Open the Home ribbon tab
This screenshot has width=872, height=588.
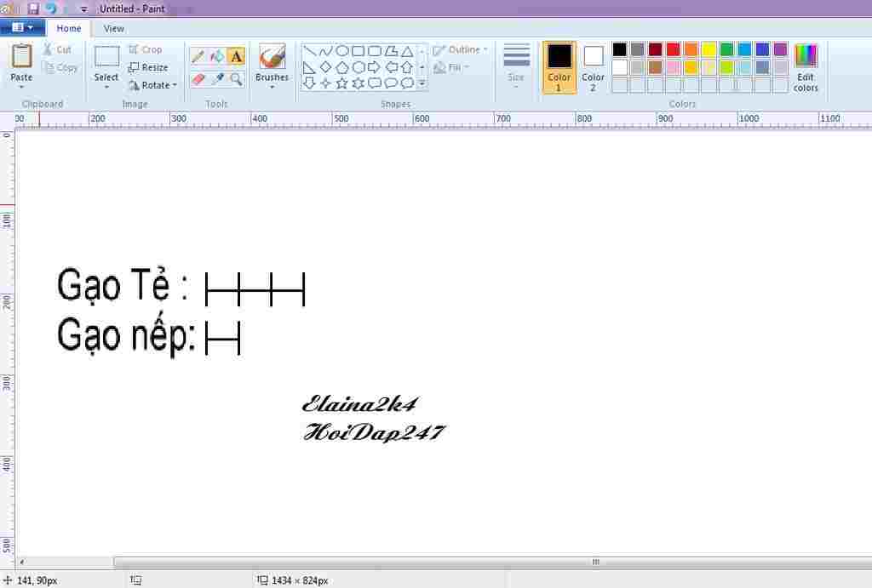pos(69,28)
